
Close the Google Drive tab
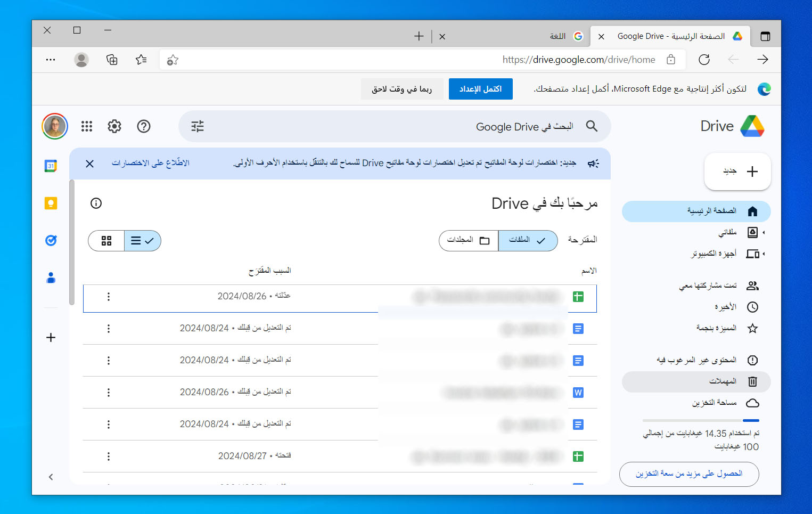601,36
